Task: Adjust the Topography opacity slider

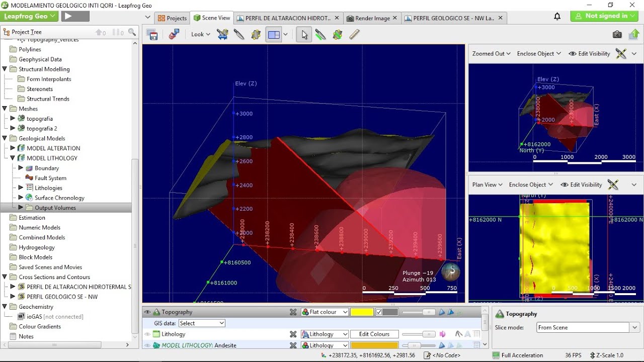Action: click(419, 312)
